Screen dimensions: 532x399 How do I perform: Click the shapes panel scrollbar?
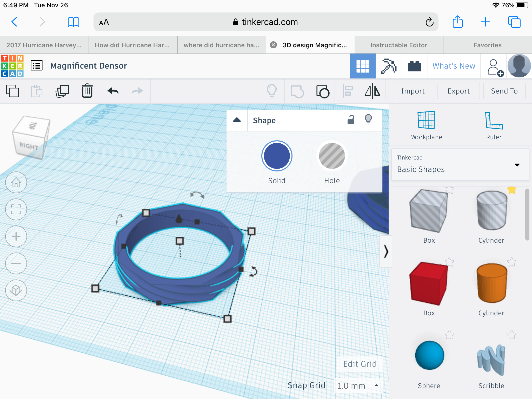tap(527, 215)
